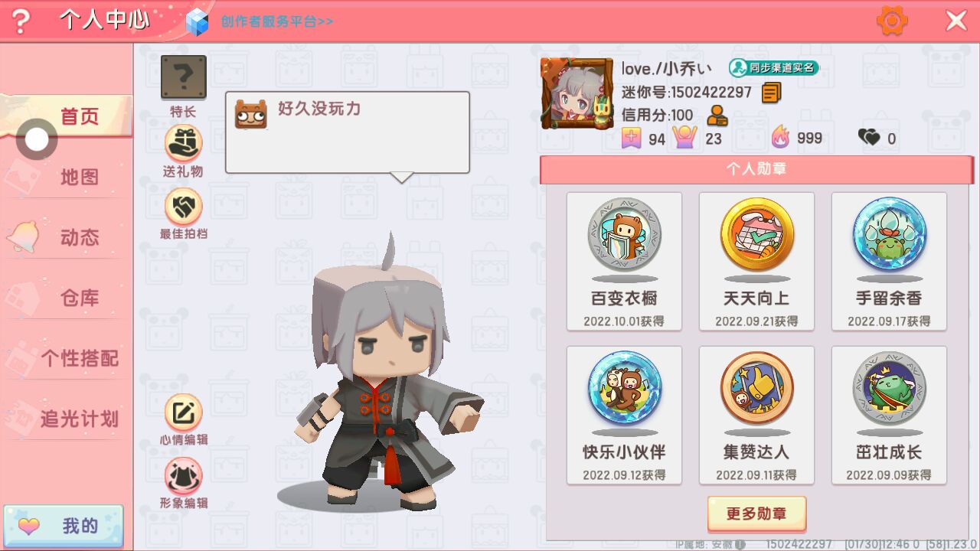980x551 pixels.
Task: Select the 百变衣橱 medal card
Action: (624, 262)
